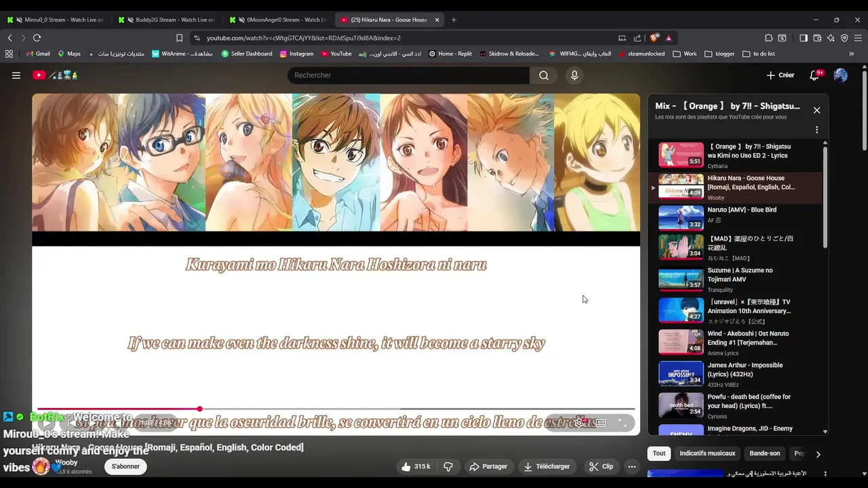The image size is (868, 488).
Task: Open Brave Shields lion icon
Action: (654, 38)
